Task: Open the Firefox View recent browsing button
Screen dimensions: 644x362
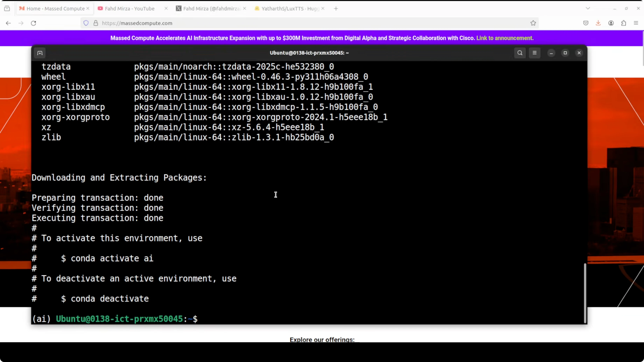Action: (7, 9)
